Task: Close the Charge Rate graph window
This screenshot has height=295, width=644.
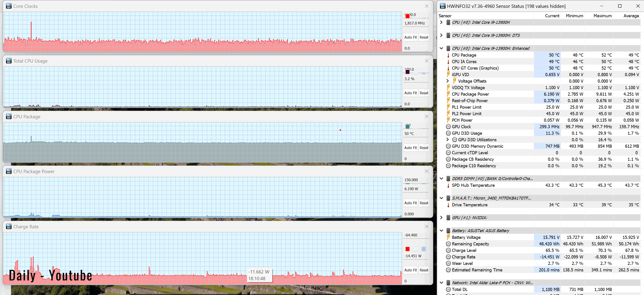Action: click(x=427, y=227)
